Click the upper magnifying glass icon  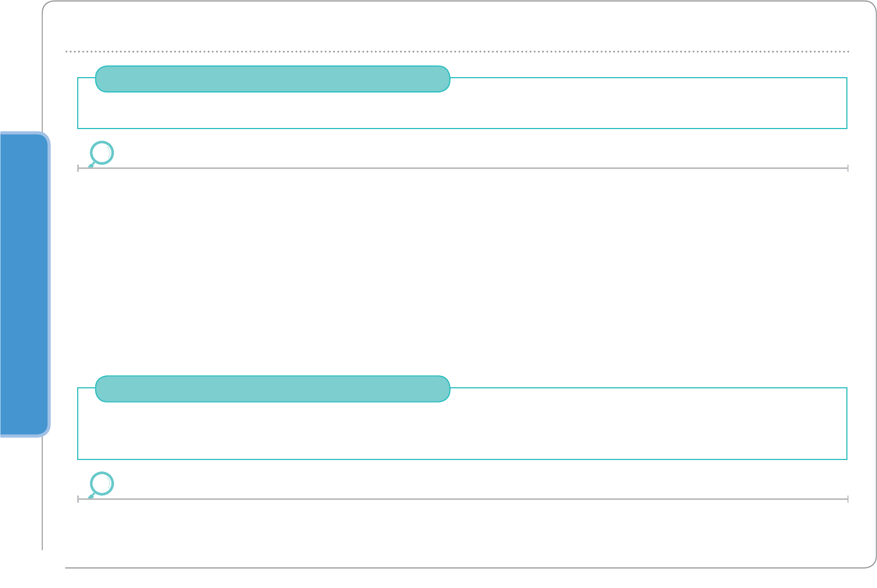coord(102,153)
